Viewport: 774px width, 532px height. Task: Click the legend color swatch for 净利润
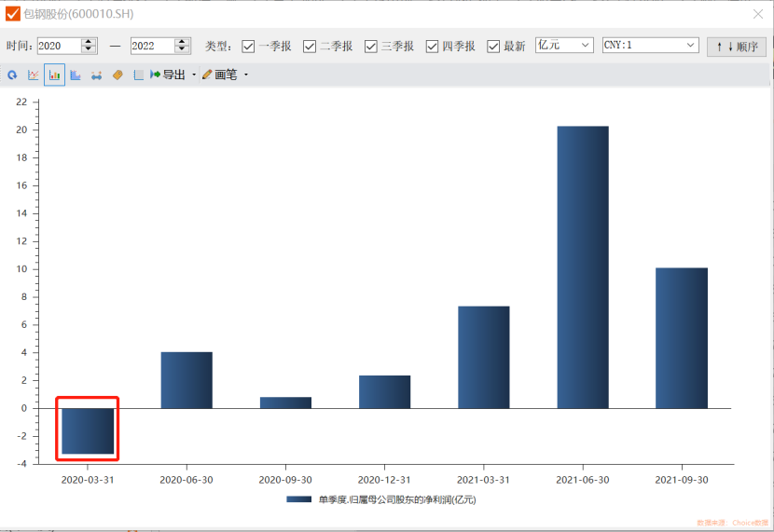[298, 499]
